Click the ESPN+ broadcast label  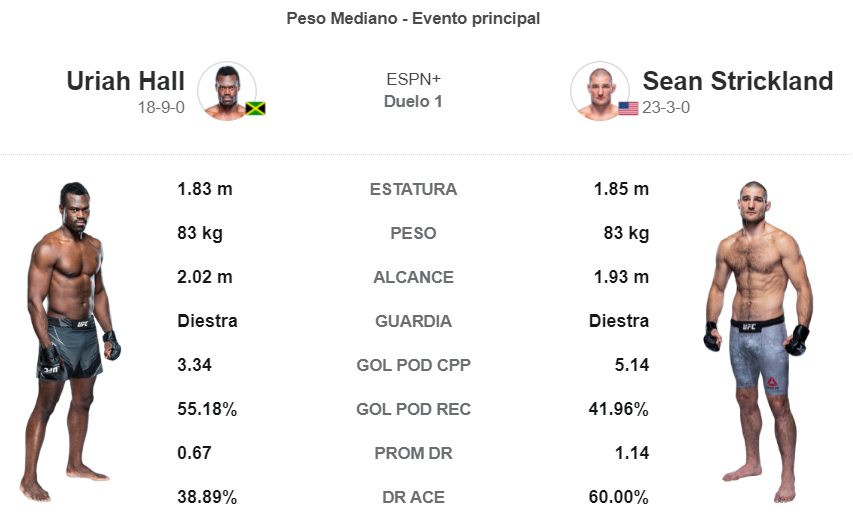tap(413, 79)
